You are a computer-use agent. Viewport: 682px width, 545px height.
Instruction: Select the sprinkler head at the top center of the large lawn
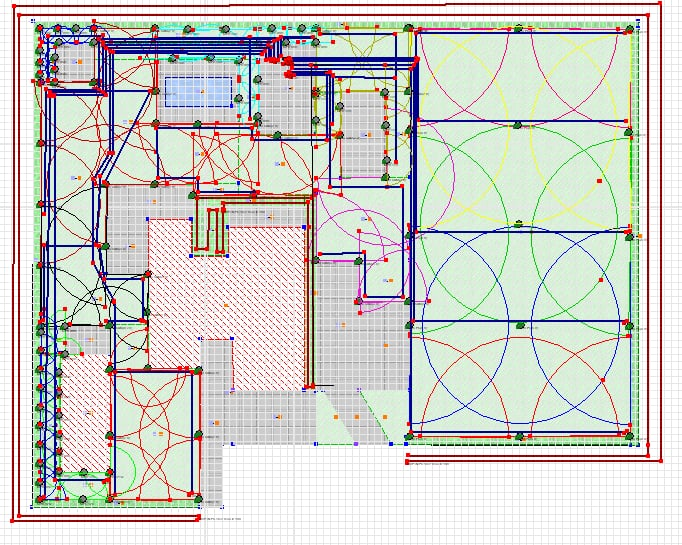point(518,29)
